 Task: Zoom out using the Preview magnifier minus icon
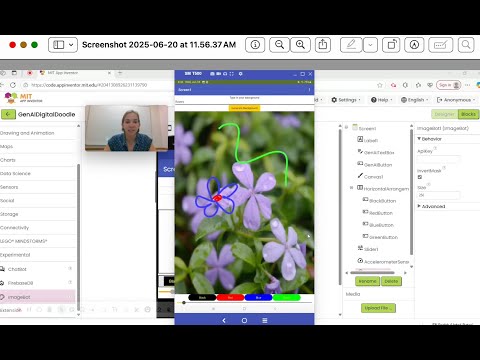pos(279,45)
